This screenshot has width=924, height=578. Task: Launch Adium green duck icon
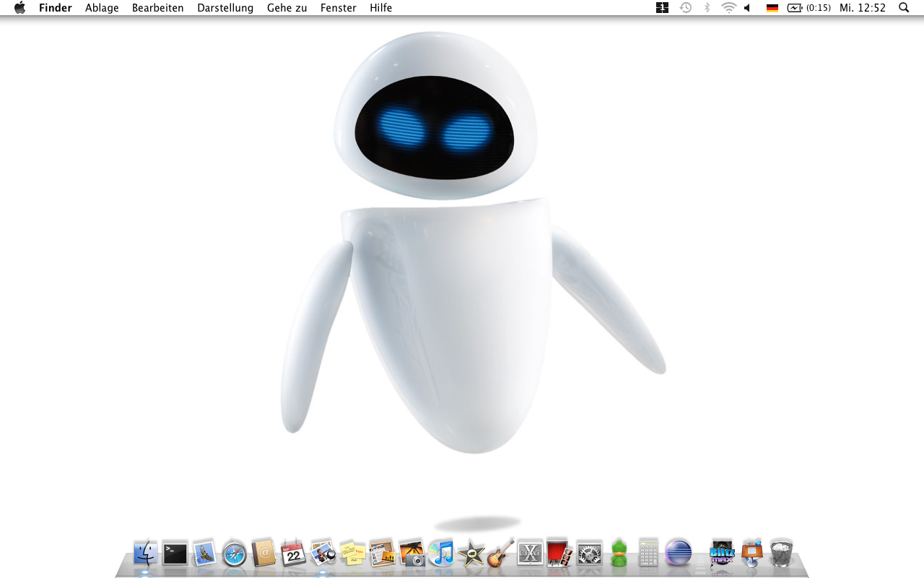pyautogui.click(x=619, y=553)
